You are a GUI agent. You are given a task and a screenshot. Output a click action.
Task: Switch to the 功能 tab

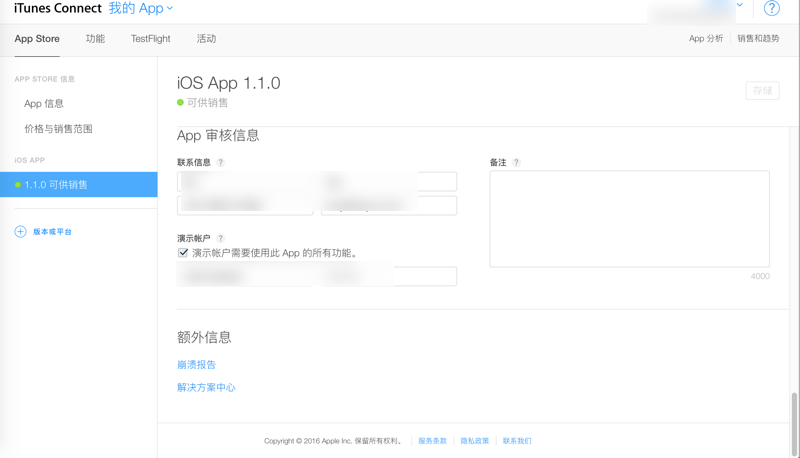95,39
